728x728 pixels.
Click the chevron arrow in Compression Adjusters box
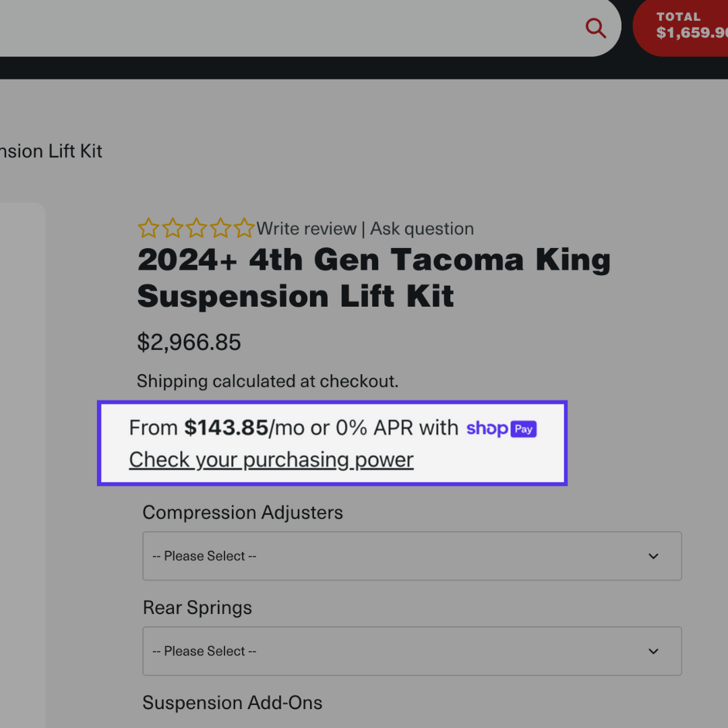(653, 556)
